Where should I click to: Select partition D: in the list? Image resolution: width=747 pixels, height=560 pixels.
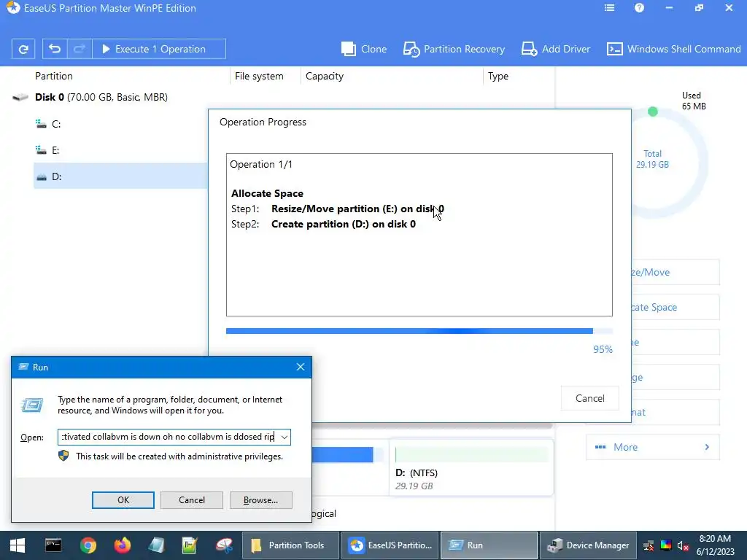coord(122,176)
